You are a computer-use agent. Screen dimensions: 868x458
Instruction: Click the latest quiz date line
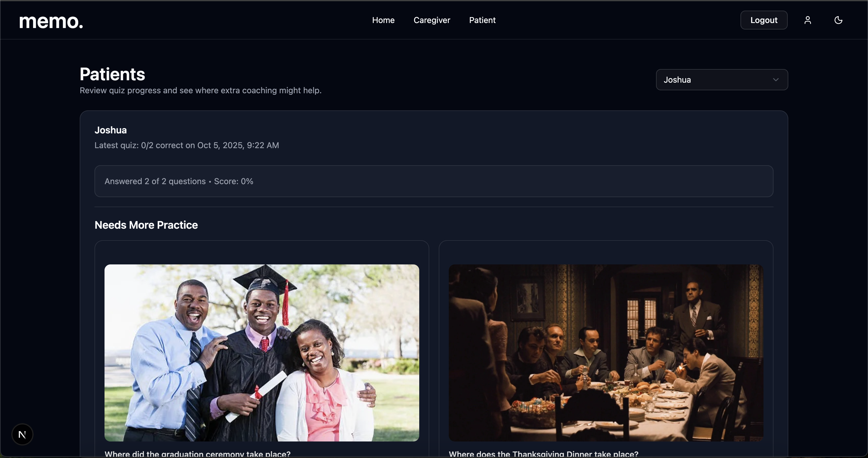pos(186,145)
